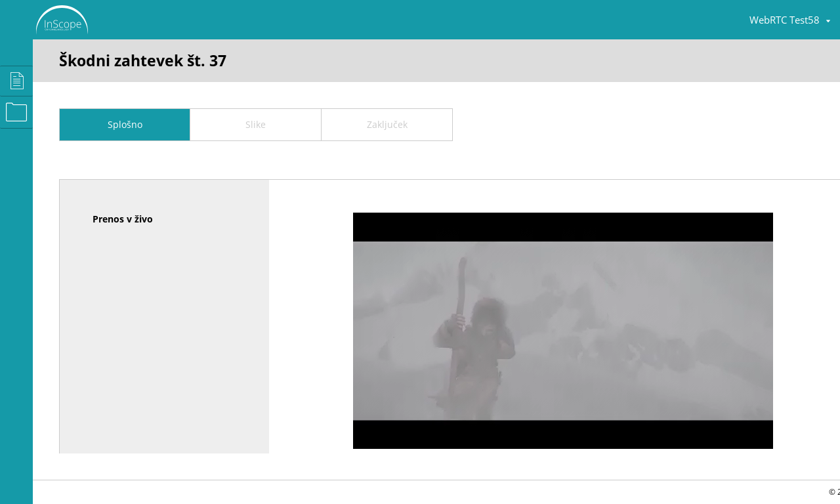Select the 'Prenos v živo' label
The image size is (840, 504).
(x=123, y=219)
